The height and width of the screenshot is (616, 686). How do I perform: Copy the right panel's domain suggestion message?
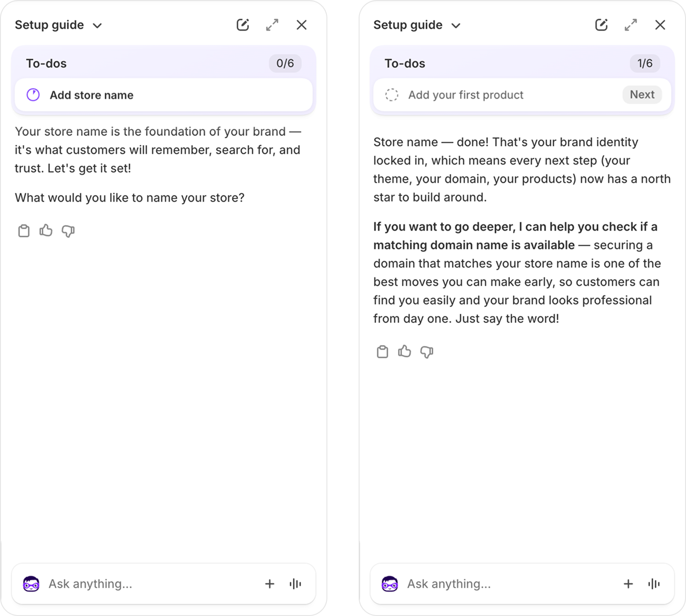point(383,352)
